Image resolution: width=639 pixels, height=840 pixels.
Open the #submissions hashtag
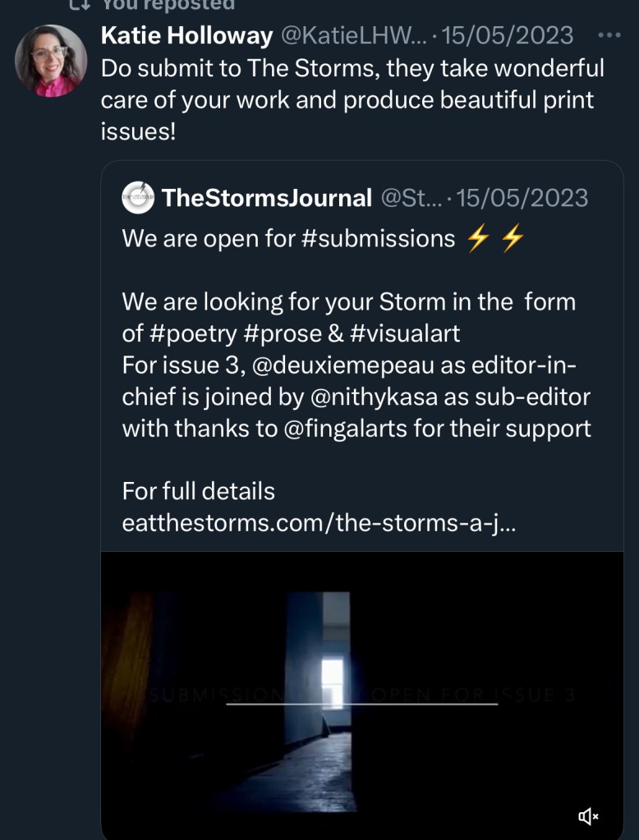[x=386, y=238]
